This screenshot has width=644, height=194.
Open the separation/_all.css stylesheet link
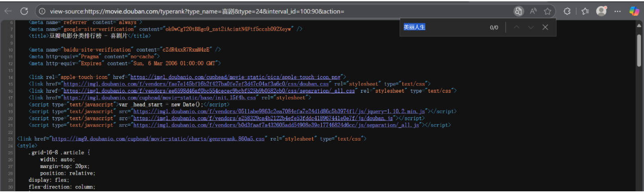209,91
